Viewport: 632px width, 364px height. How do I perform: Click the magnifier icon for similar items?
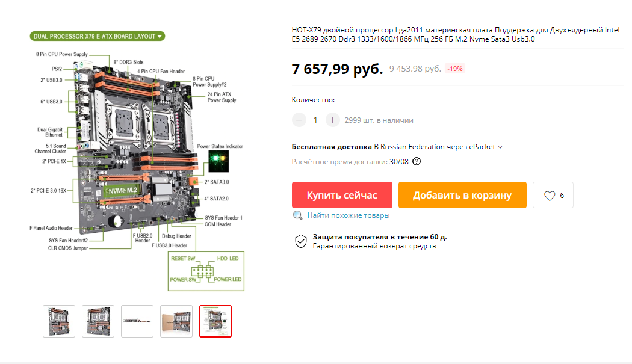click(297, 215)
